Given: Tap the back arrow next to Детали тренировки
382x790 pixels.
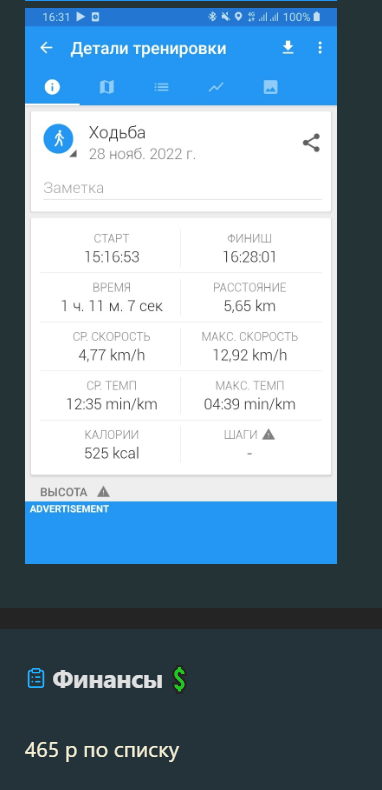Looking at the screenshot, I should coord(46,48).
